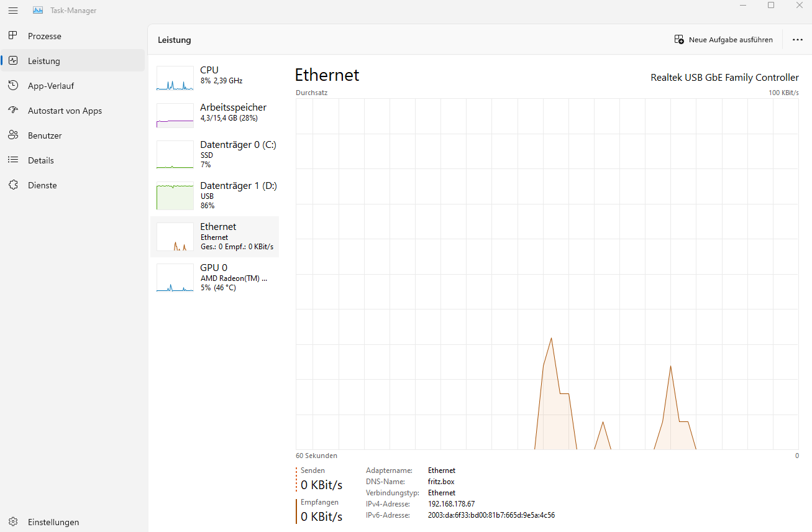Click the Adaptername label
The height and width of the screenshot is (532, 812).
coord(389,470)
